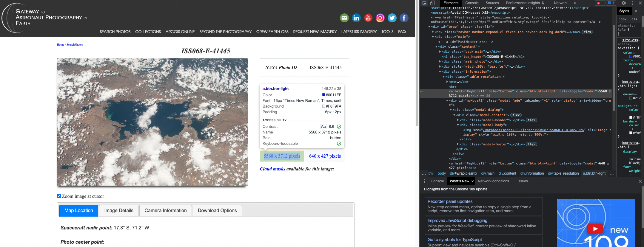Open CREW EARTH OBS in the navbar
644x247 pixels.
272,32
